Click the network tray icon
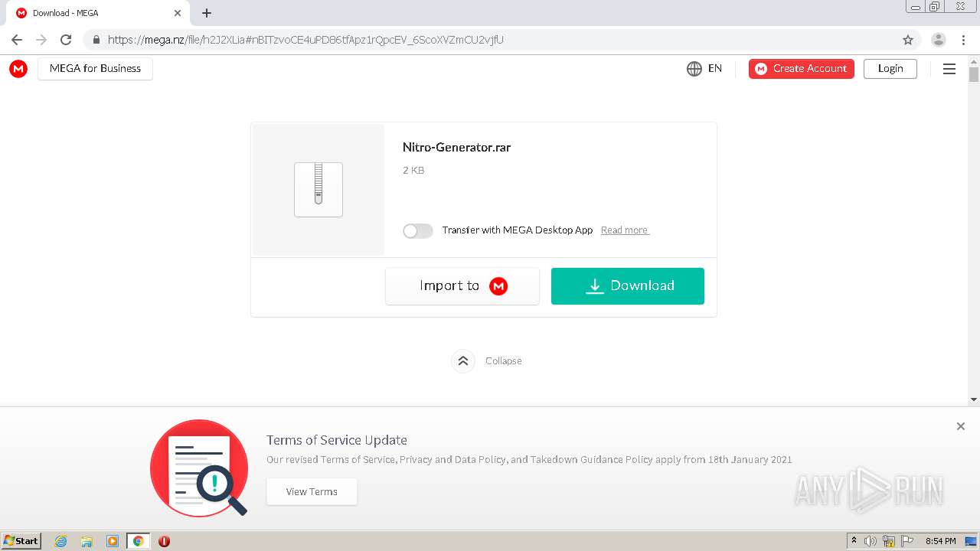980x551 pixels. coord(889,541)
